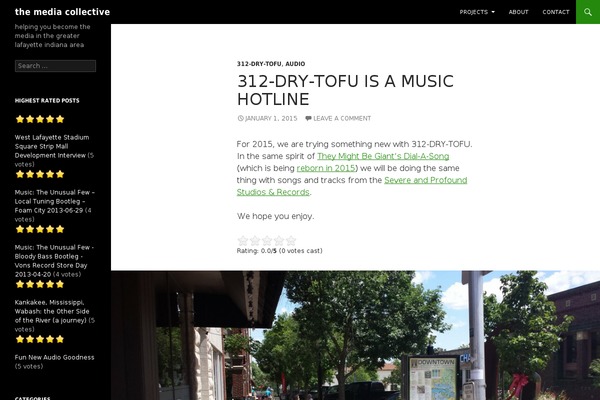Open Unusual Few Bloody Bass Bootleg post

54,261
